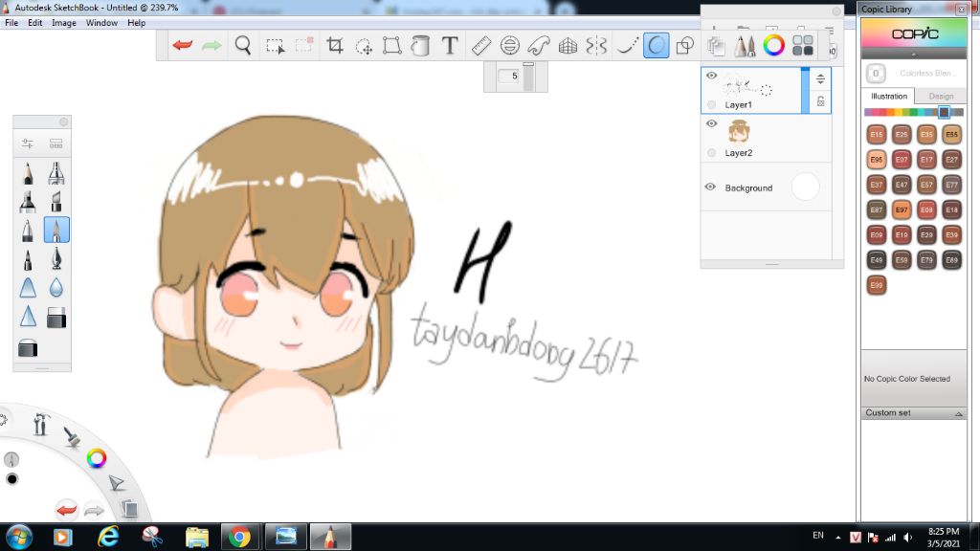Toggle the Steady Stroke tool
This screenshot has width=980, height=551.
point(627,46)
